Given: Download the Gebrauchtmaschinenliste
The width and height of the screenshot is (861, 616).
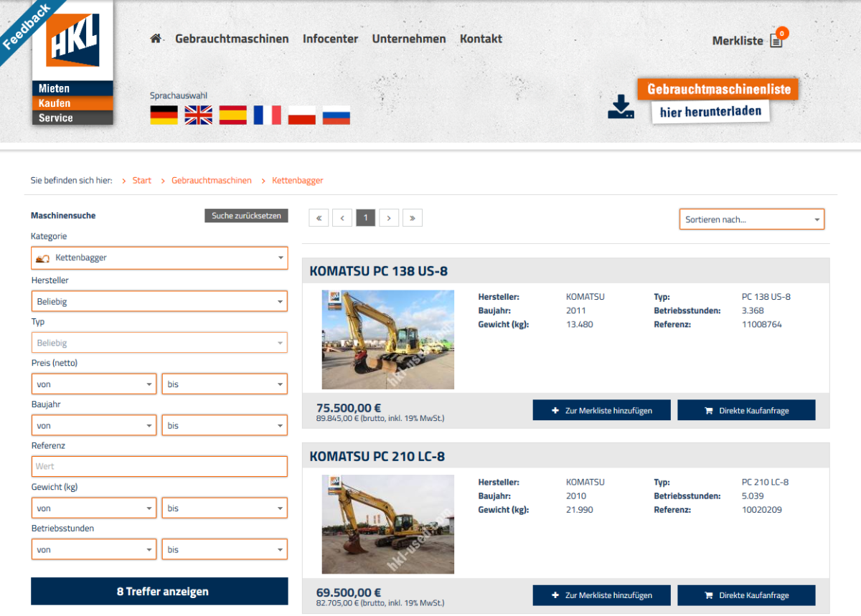Looking at the screenshot, I should click(718, 89).
